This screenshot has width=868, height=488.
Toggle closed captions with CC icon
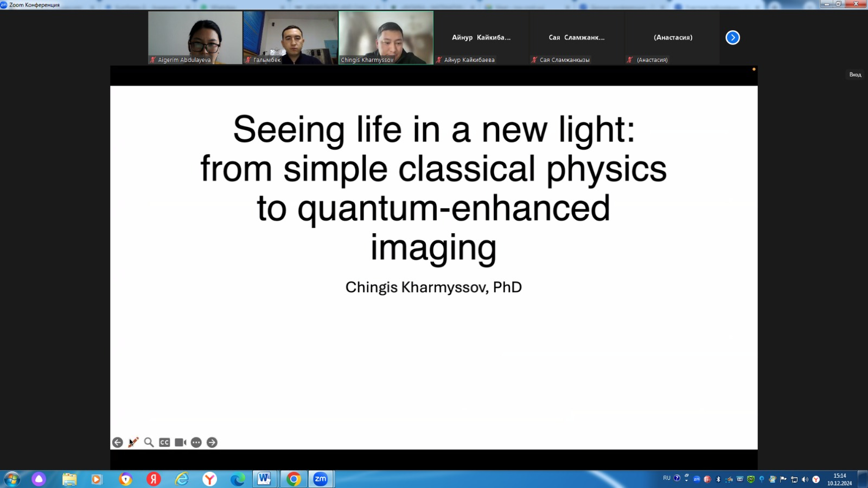(x=164, y=442)
